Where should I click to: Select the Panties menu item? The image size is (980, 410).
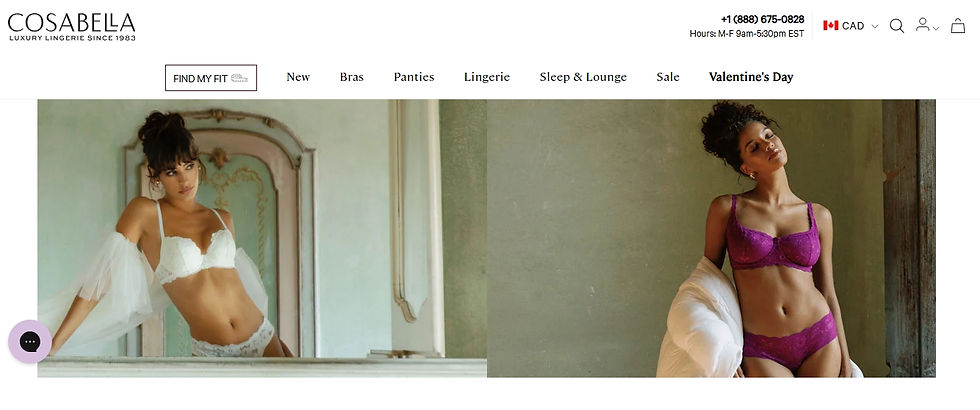coord(414,77)
